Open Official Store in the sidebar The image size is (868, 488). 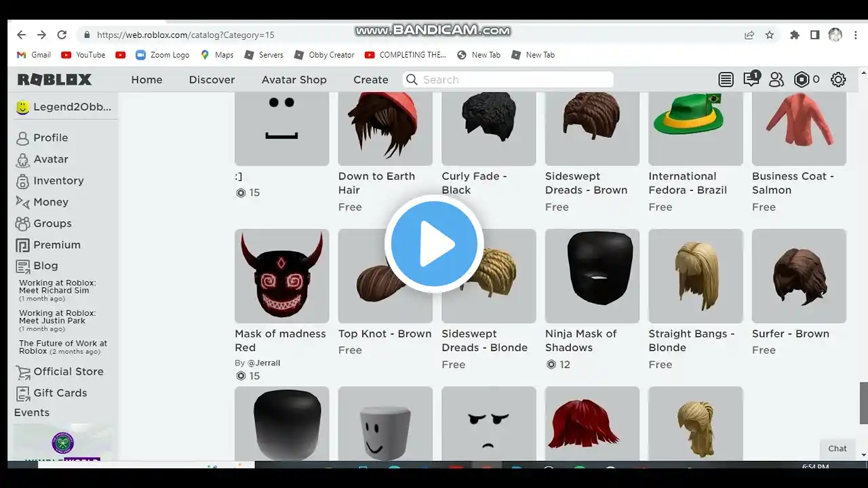pos(60,371)
